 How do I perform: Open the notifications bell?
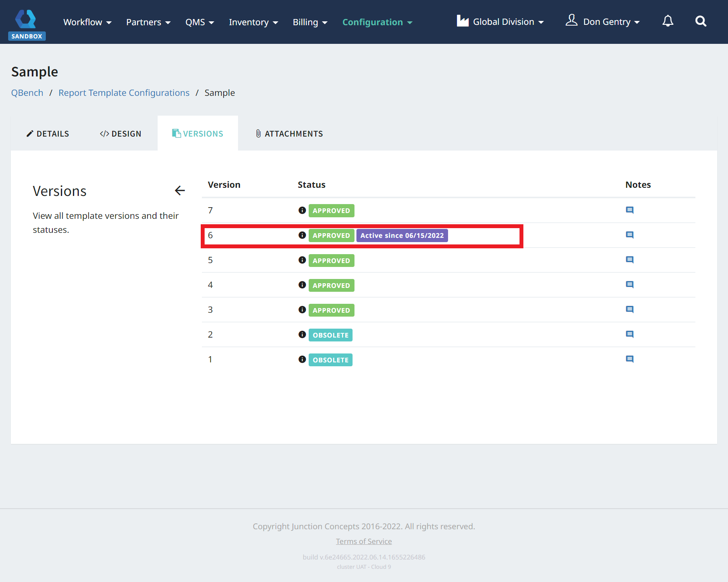coord(667,21)
